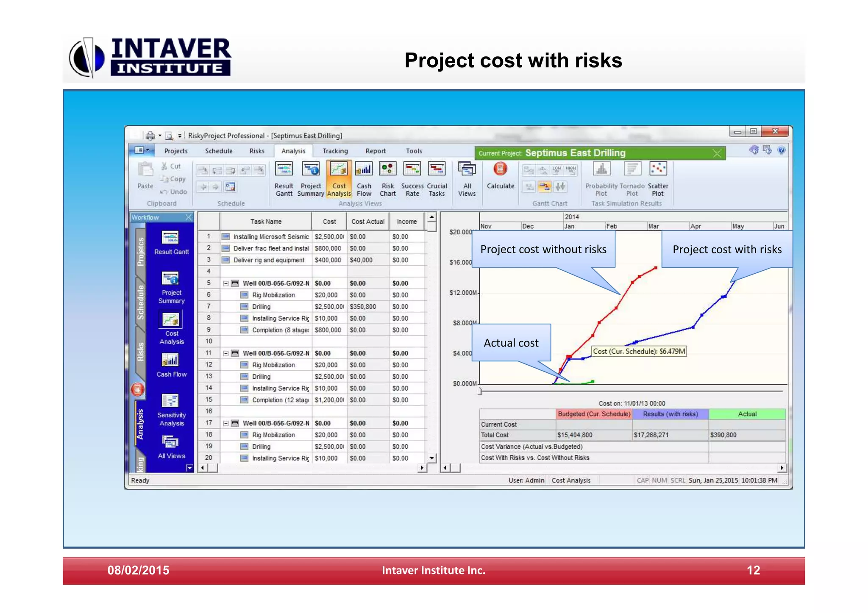Click the help icon in the ribbon corner

tap(781, 150)
